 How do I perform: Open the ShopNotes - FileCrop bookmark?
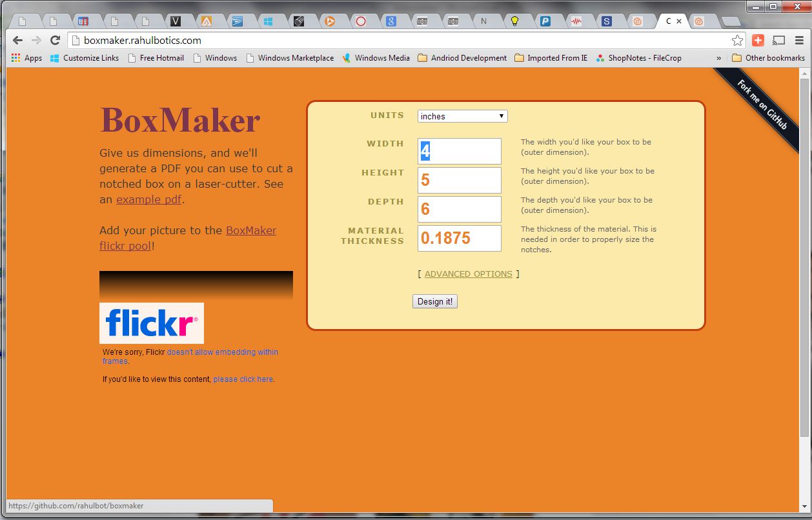[638, 58]
